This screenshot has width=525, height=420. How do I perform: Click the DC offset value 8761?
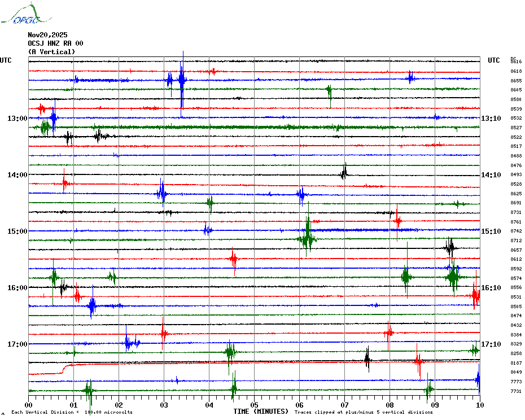516,222
